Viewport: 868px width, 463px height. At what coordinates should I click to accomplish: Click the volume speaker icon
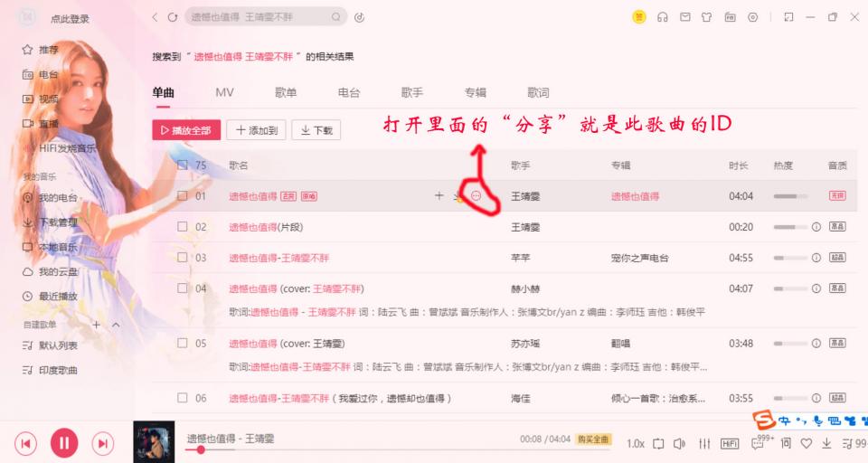(679, 444)
